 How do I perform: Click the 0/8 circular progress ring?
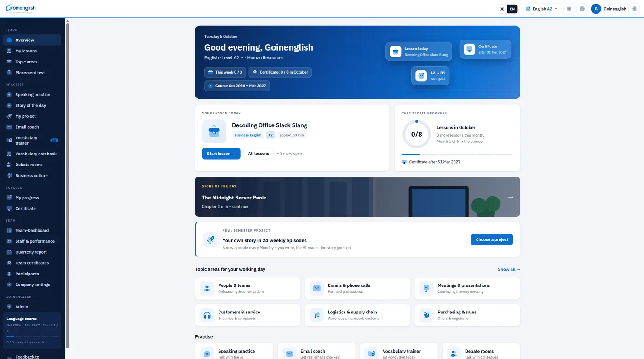416,134
